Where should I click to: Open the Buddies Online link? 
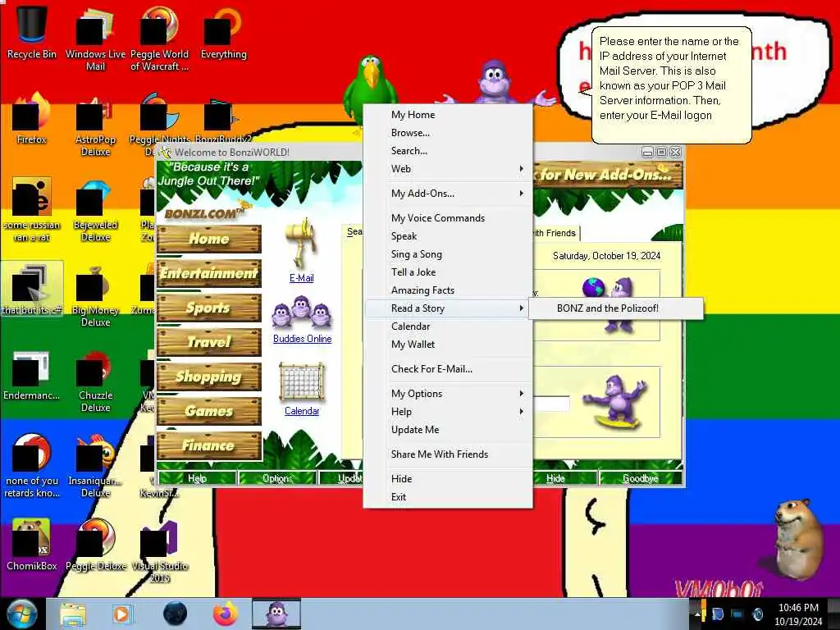point(302,339)
